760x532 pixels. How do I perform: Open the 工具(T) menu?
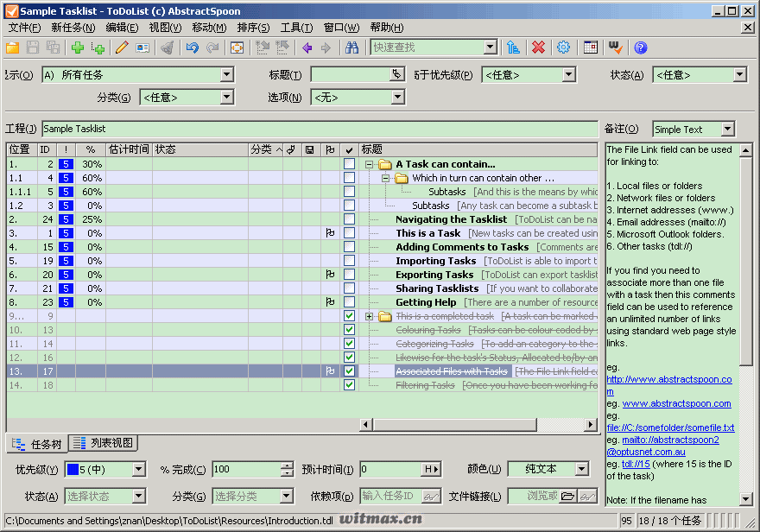[x=296, y=28]
